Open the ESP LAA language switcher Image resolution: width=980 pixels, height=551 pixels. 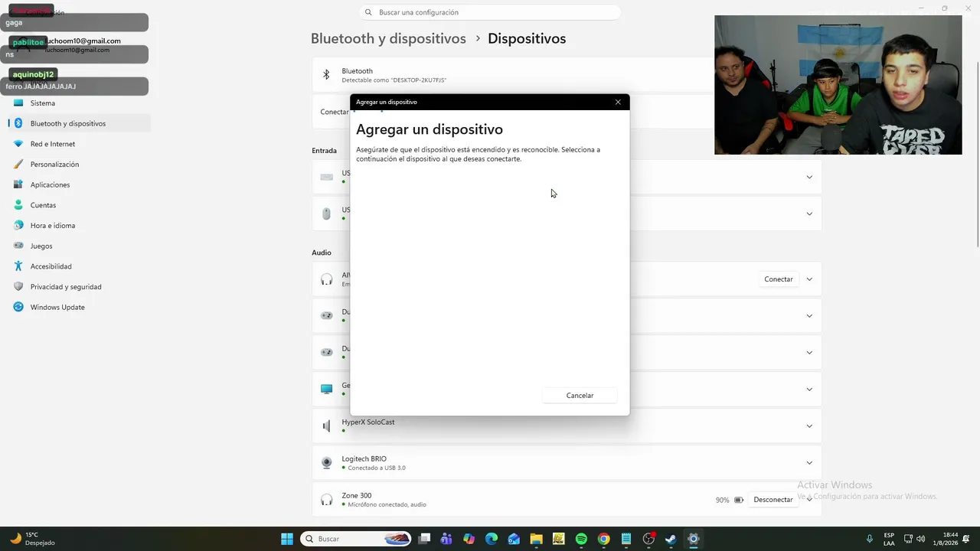pyautogui.click(x=889, y=539)
